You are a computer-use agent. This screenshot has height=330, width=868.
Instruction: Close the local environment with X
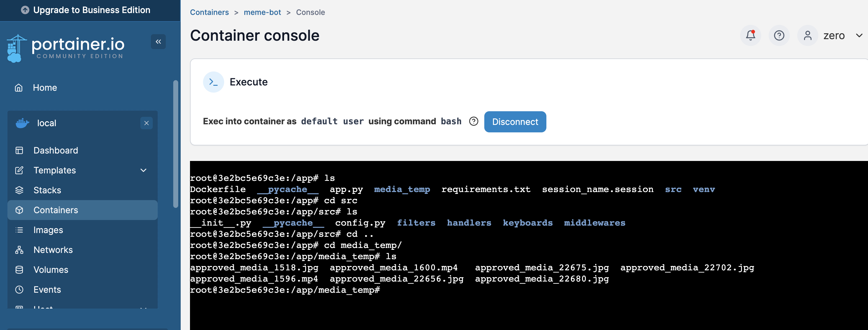click(146, 123)
